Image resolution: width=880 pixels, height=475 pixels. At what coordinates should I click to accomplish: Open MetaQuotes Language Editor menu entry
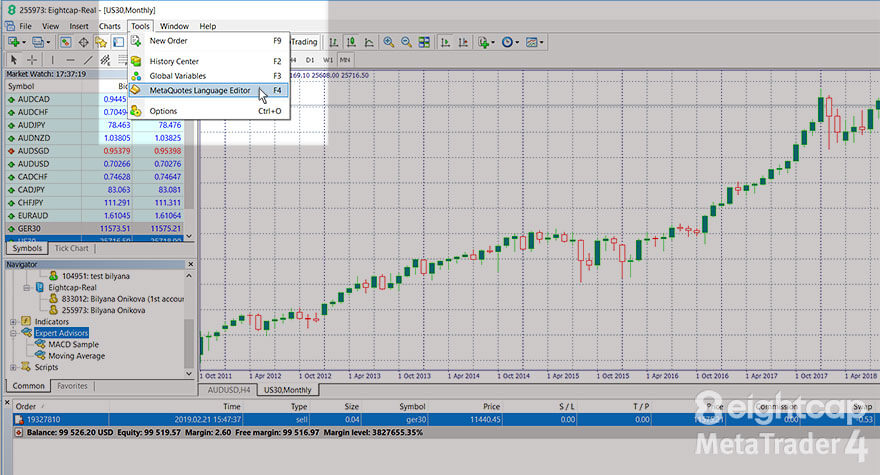click(209, 90)
